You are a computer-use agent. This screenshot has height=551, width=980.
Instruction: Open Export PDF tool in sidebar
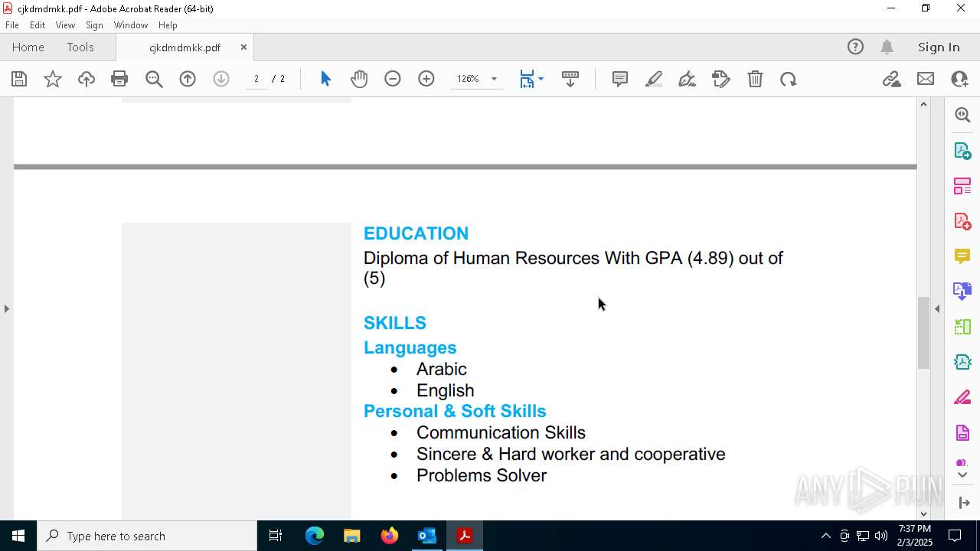click(x=962, y=151)
